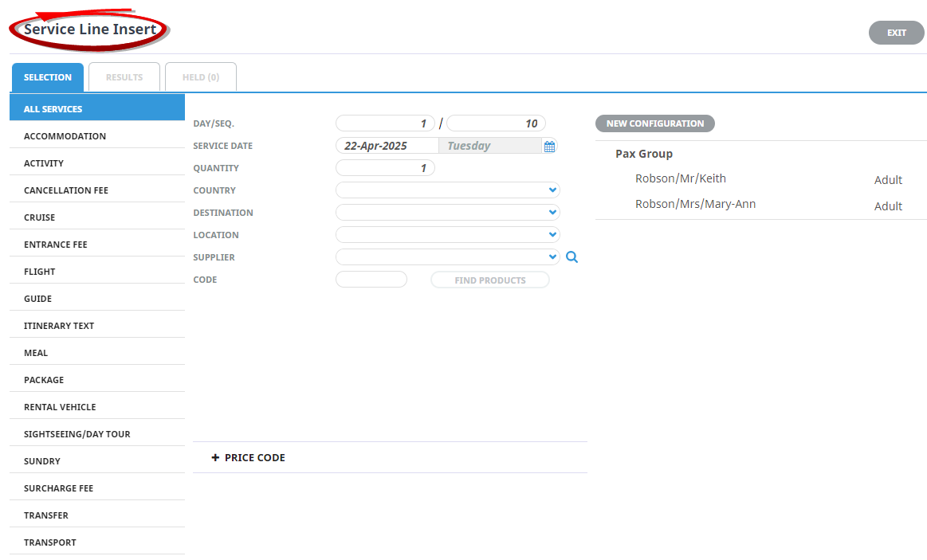Open the Country dropdown
The width and height of the screenshot is (927, 560).
pyautogui.click(x=447, y=190)
